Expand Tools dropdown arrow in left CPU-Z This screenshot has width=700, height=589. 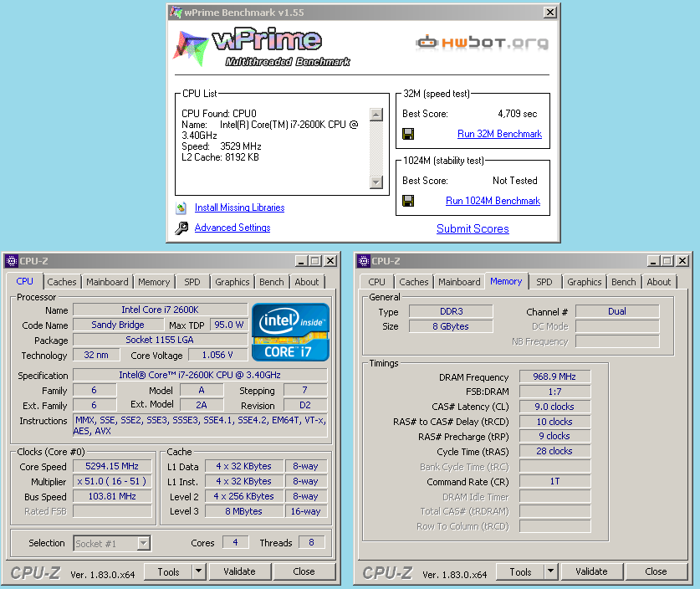[199, 571]
